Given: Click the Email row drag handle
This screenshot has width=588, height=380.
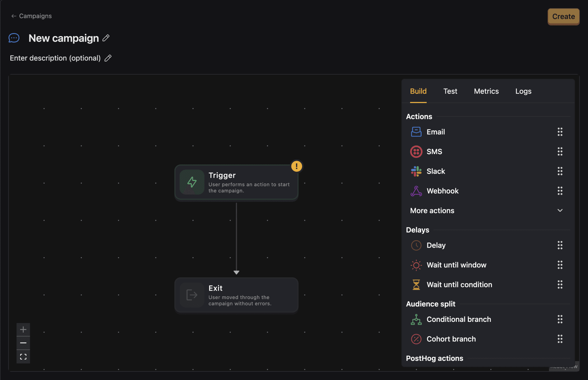Looking at the screenshot, I should (x=560, y=132).
